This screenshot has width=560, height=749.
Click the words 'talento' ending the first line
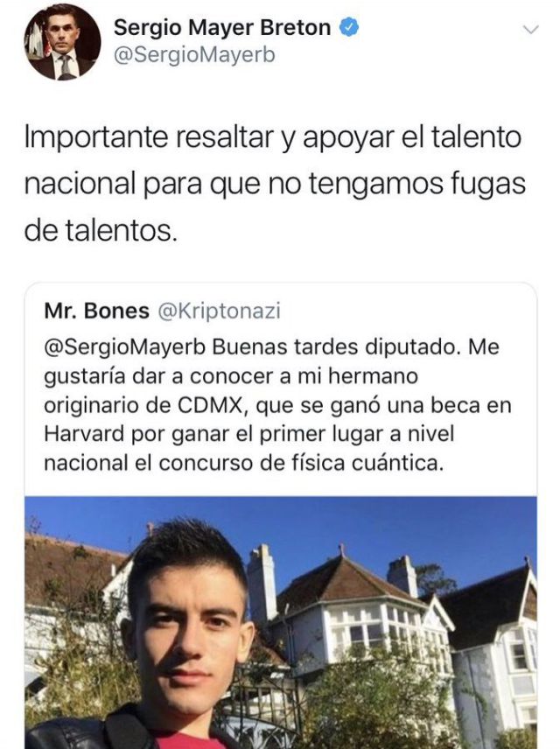[x=476, y=136]
